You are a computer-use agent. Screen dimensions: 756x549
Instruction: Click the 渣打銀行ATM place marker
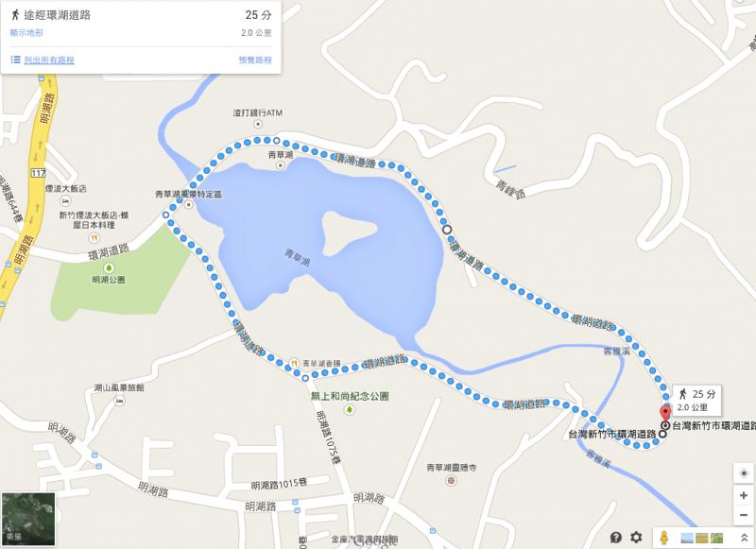(x=258, y=125)
